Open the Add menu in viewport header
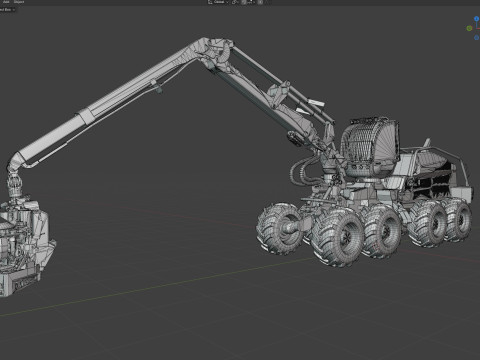 click(6, 2)
